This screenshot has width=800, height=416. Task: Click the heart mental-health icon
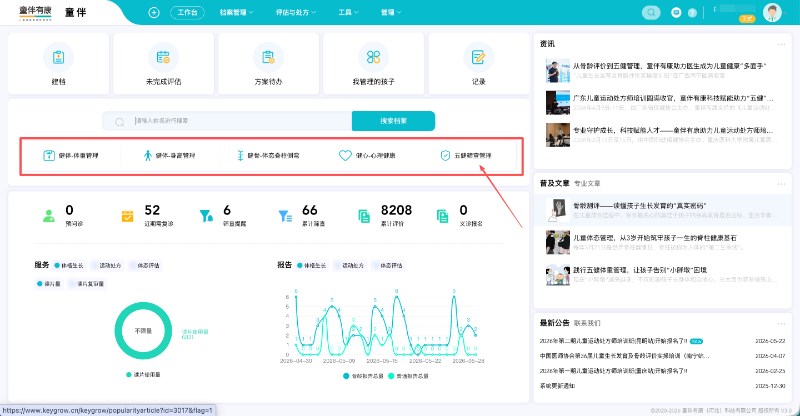[345, 155]
